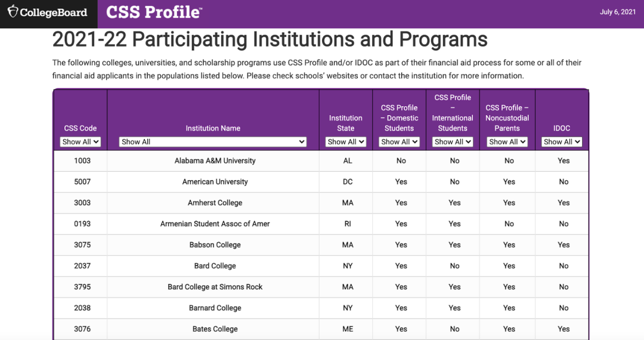
Task: Open the Noncustodial Parents filter dropdown
Action: click(x=507, y=142)
